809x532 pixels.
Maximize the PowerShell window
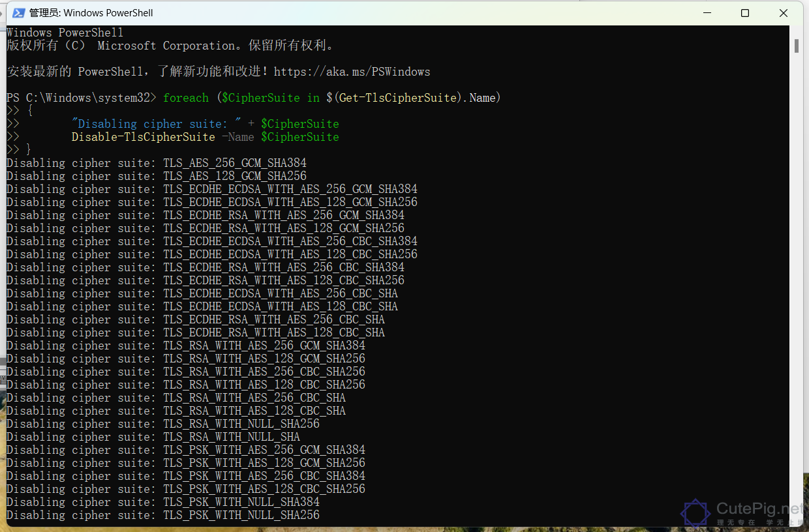(745, 12)
